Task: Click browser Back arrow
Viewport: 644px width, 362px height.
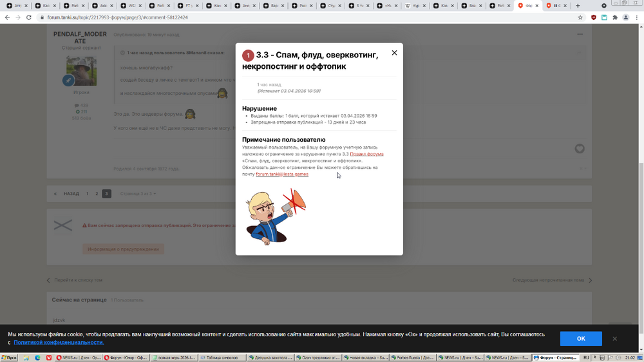Action: 7,17
